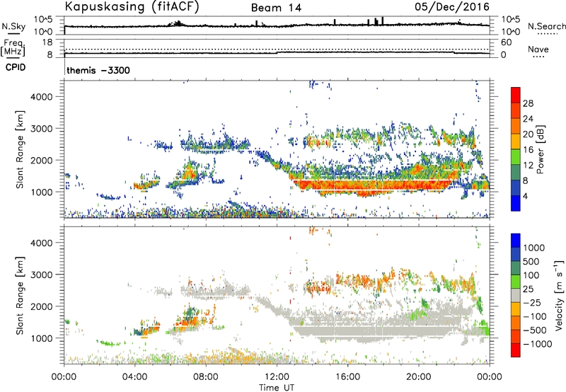The width and height of the screenshot is (566, 392).
Task: Click the 16:00 time tick label
Action: (347, 377)
